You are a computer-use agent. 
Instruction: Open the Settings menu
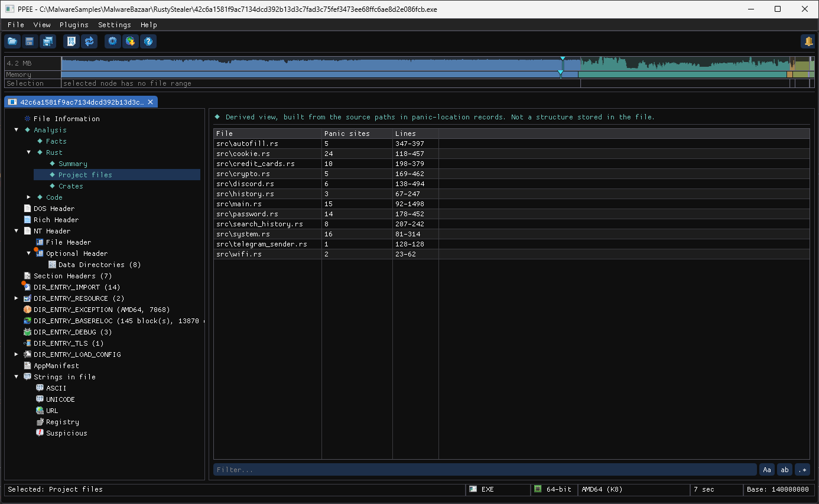[115, 25]
